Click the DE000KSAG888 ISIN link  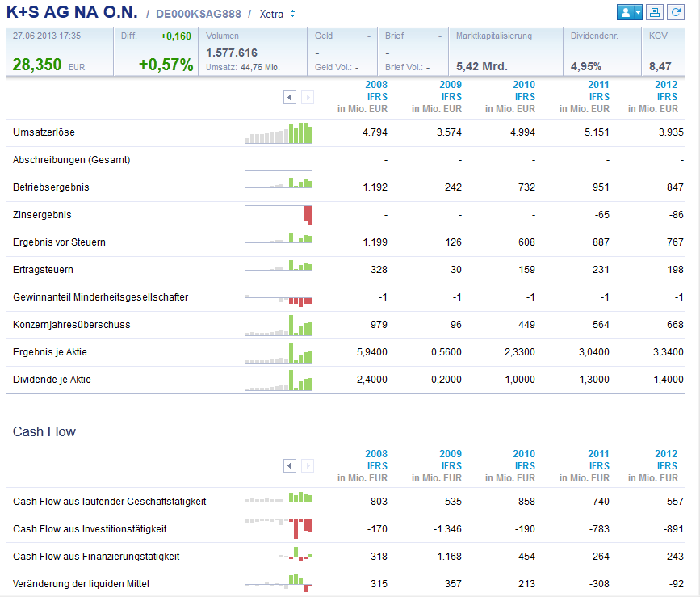pyautogui.click(x=199, y=14)
